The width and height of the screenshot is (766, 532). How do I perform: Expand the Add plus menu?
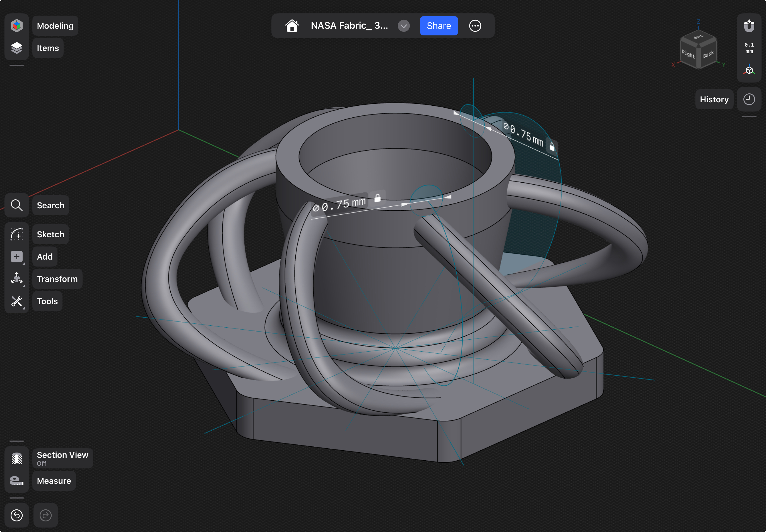click(16, 257)
